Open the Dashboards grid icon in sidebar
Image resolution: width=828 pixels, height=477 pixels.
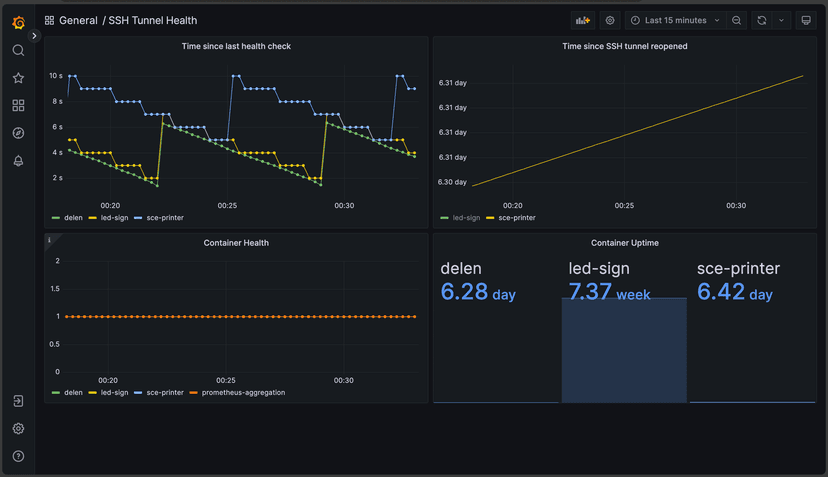coord(18,105)
